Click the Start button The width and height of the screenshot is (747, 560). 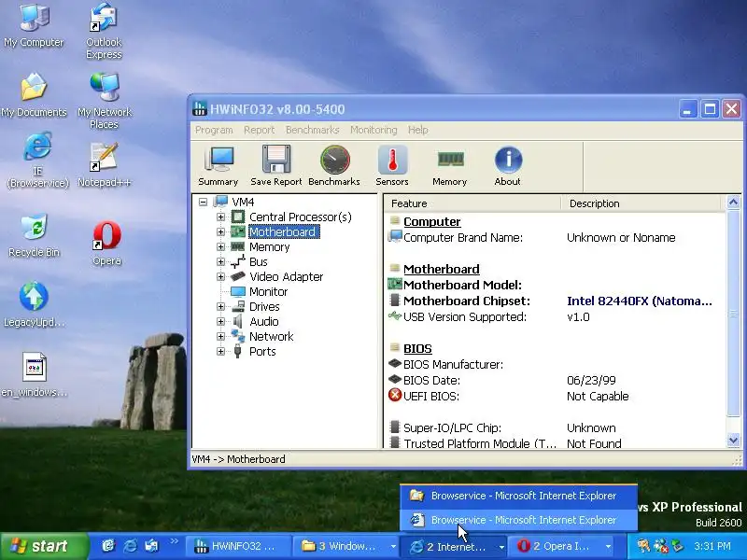(x=44, y=546)
